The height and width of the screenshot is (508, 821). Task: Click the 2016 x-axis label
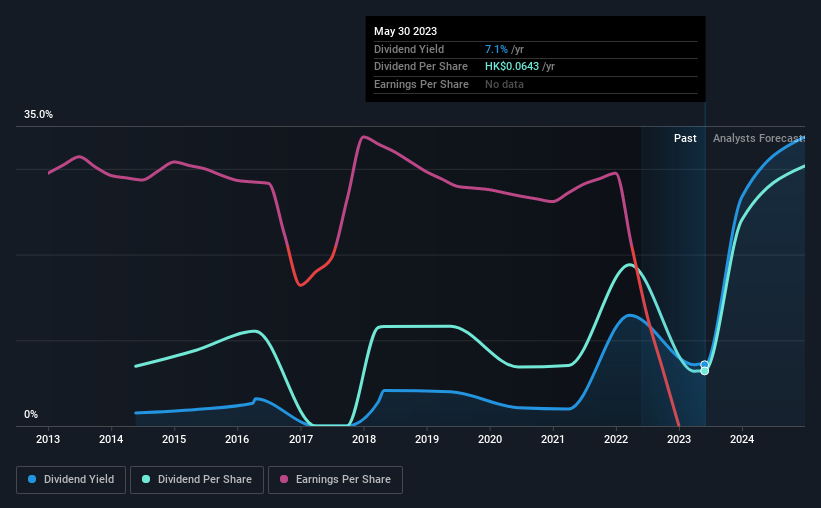point(237,439)
